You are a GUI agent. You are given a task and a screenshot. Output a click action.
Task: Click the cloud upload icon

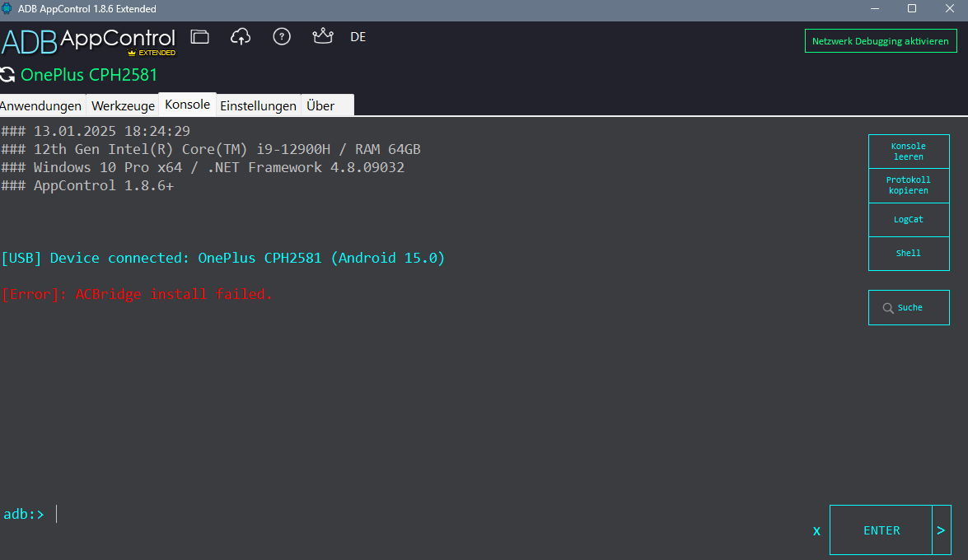click(241, 37)
